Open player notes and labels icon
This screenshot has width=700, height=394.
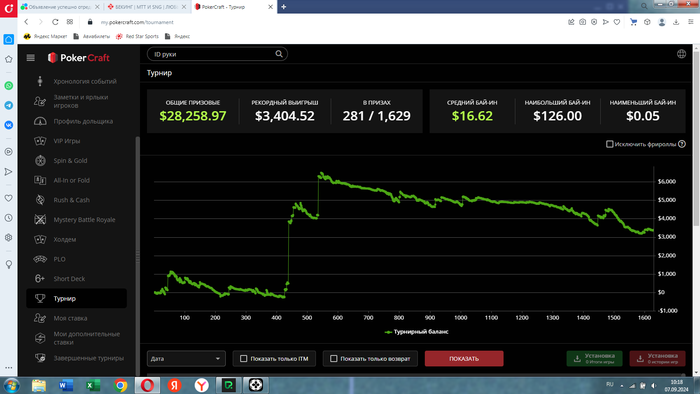tap(40, 101)
